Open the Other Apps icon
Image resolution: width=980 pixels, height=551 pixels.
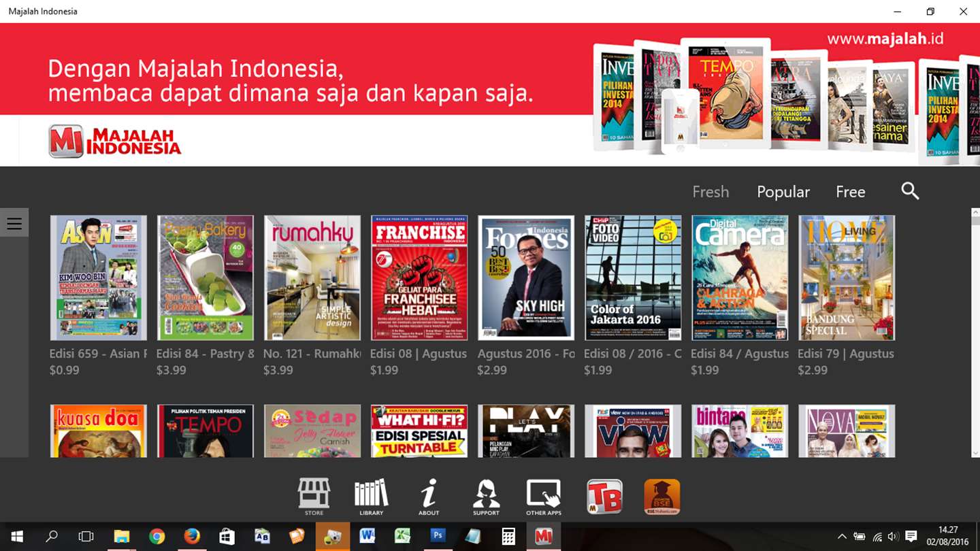pos(544,497)
